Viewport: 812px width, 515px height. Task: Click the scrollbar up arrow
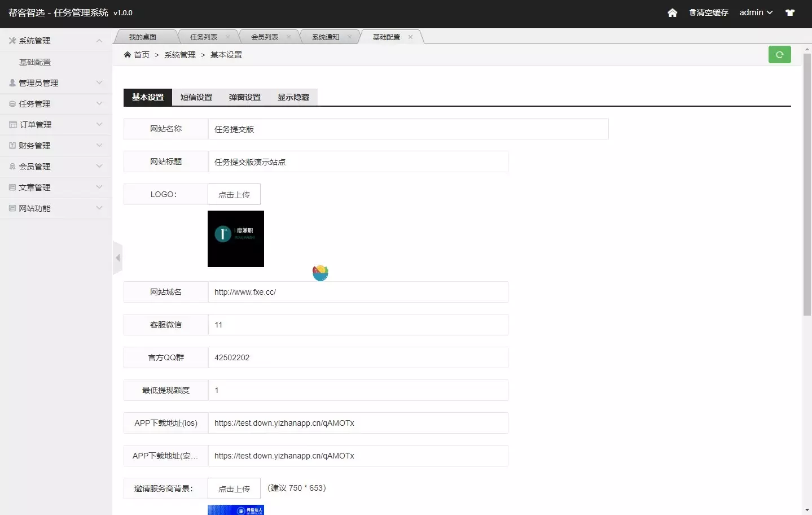pos(807,49)
